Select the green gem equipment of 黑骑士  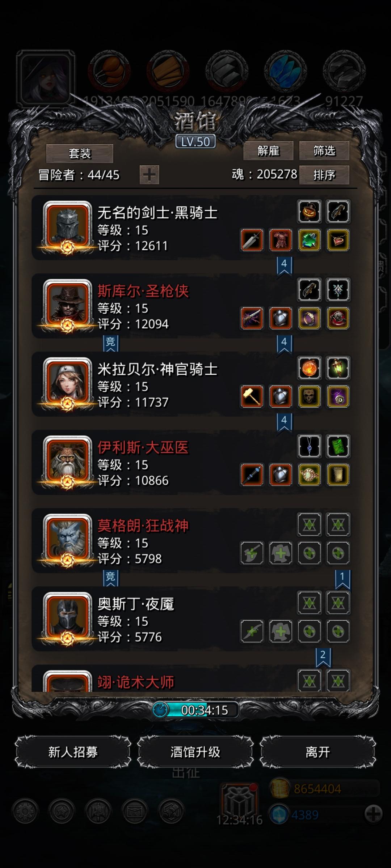tap(309, 240)
